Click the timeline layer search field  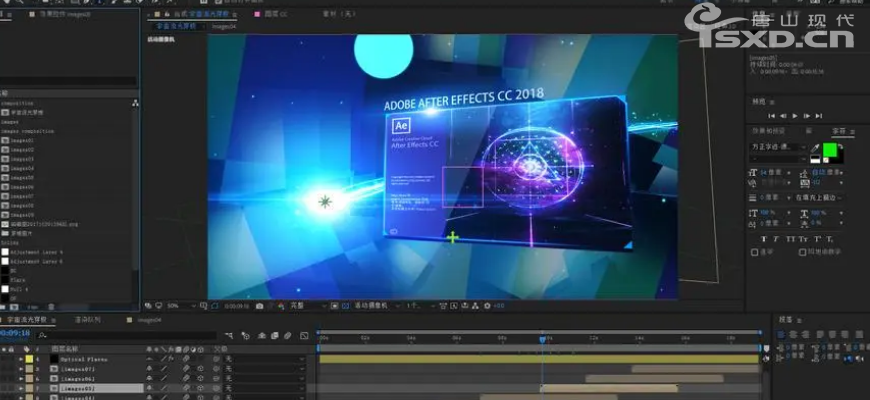pyautogui.click(x=127, y=336)
